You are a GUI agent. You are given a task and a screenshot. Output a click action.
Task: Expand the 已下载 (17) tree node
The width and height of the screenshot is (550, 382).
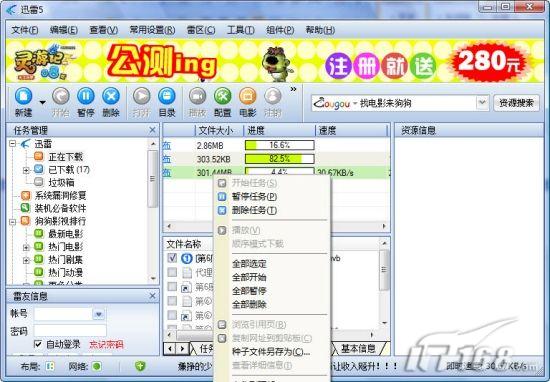(26, 170)
